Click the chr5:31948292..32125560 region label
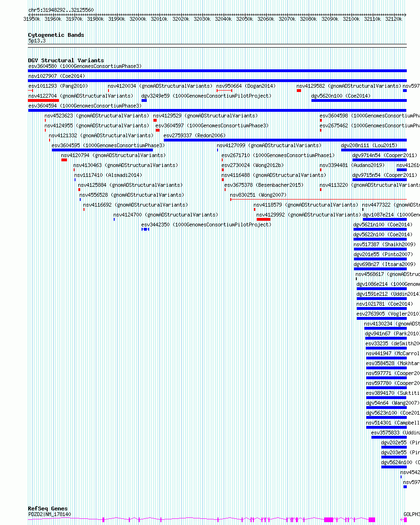Image resolution: width=420 pixels, height=525 pixels. tap(61, 10)
